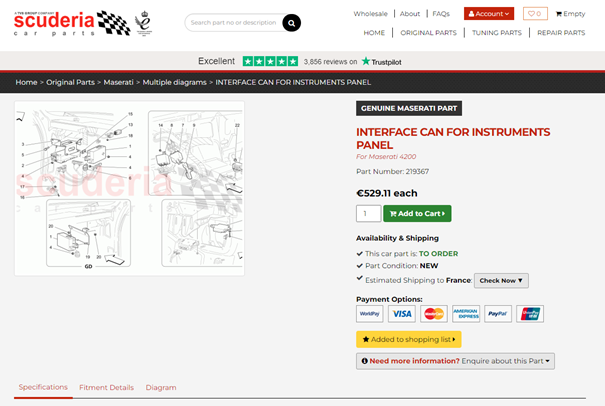Click the Part Number: 219367 text
This screenshot has height=406, width=605.
click(392, 171)
